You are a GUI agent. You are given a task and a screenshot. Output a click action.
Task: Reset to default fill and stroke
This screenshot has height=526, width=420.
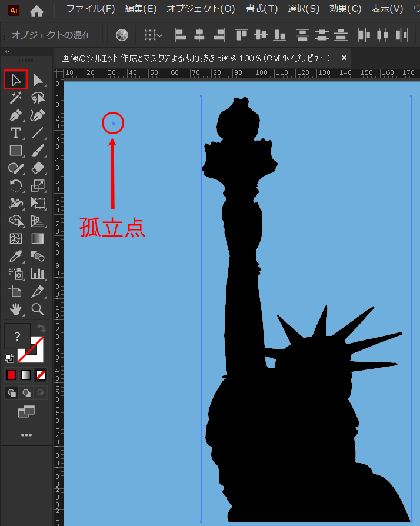pyautogui.click(x=9, y=358)
